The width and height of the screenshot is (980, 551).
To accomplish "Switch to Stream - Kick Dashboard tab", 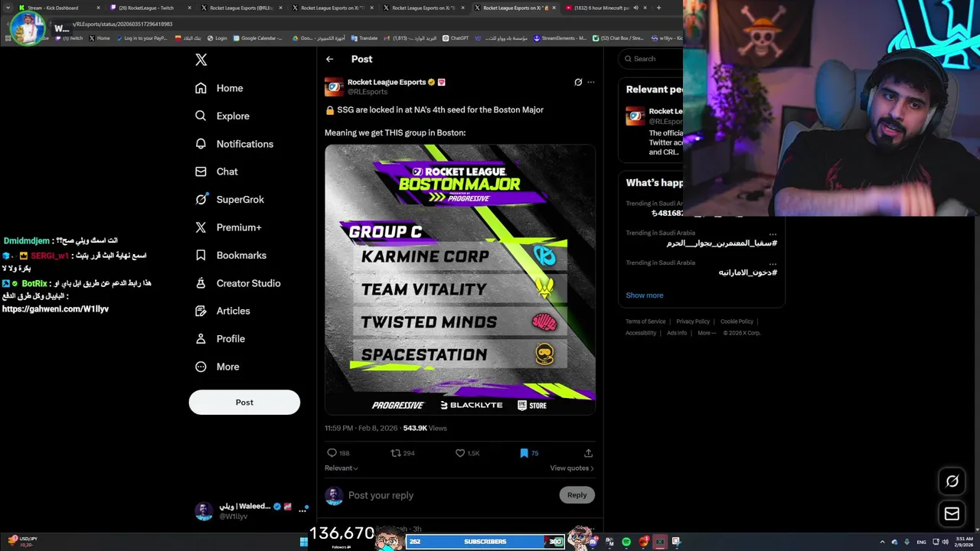I will coord(60,8).
